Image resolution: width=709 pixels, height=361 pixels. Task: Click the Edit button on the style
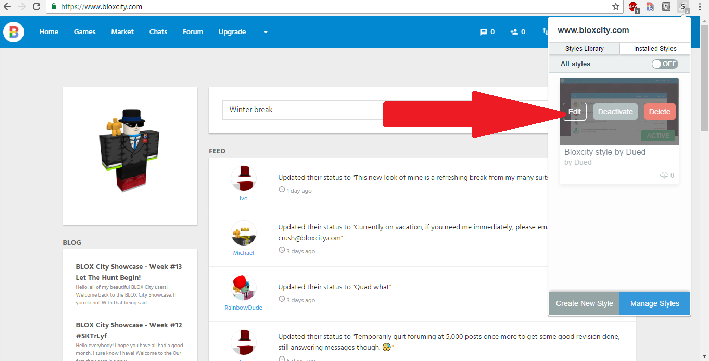[574, 111]
